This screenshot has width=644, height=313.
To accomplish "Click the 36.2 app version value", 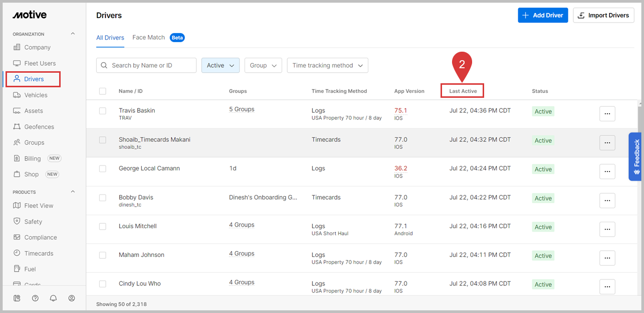I will click(x=400, y=168).
